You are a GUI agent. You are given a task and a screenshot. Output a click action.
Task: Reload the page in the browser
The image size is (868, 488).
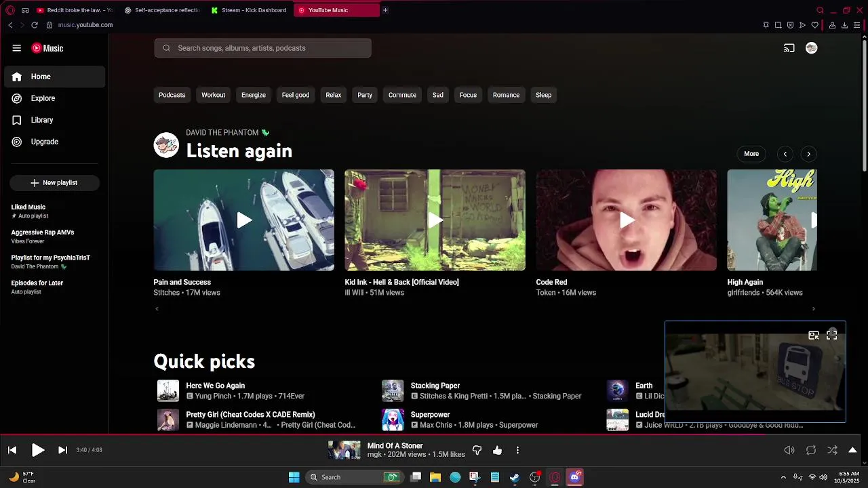tap(35, 25)
